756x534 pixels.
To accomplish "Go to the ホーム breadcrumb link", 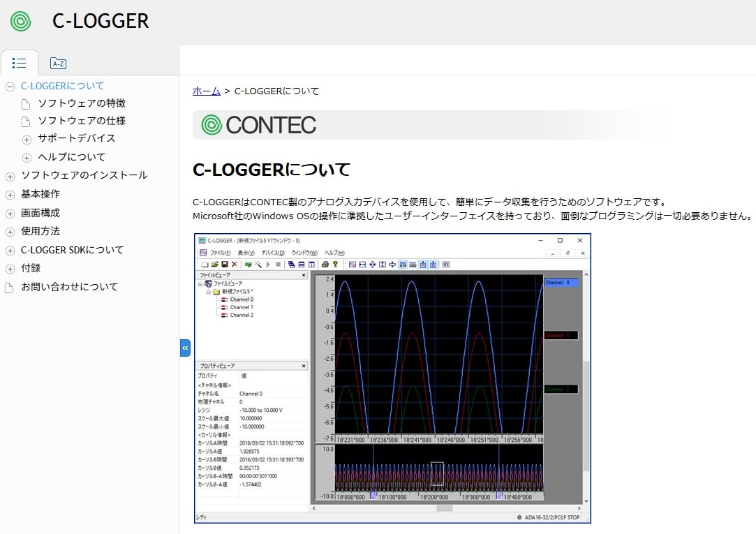I will (206, 91).
